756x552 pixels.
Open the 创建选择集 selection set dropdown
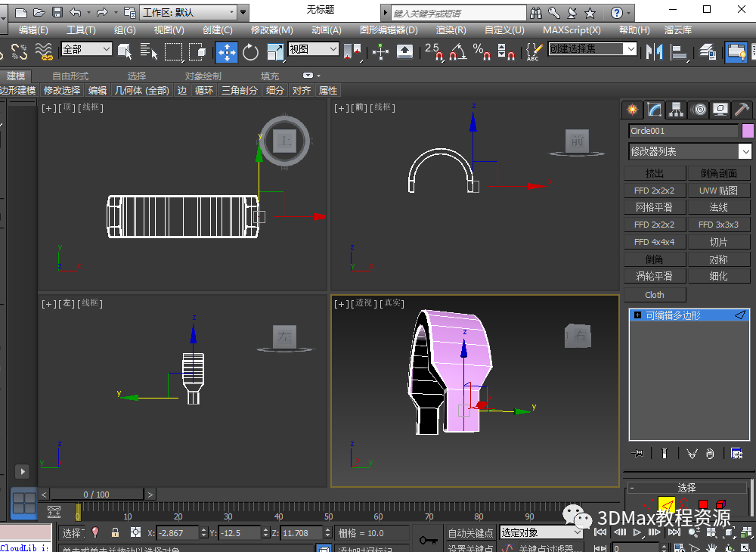pos(630,49)
